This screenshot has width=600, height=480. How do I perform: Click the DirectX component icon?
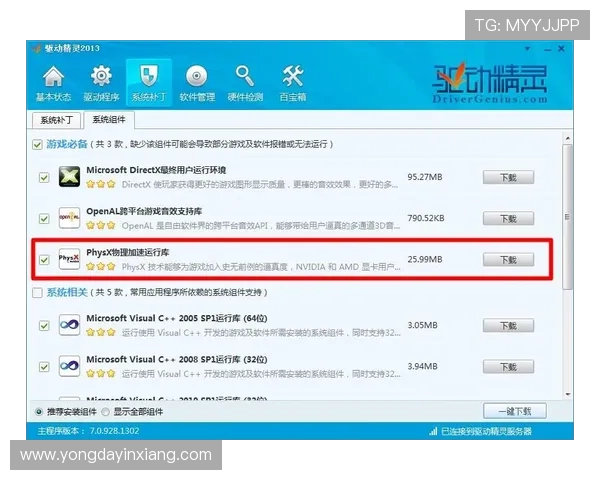point(69,176)
